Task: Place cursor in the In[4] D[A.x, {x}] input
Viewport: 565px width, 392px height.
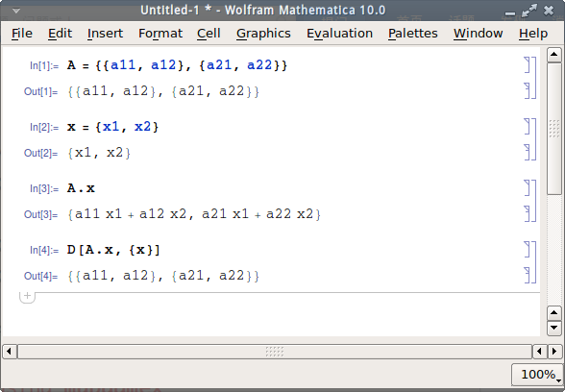Action: tap(113, 250)
